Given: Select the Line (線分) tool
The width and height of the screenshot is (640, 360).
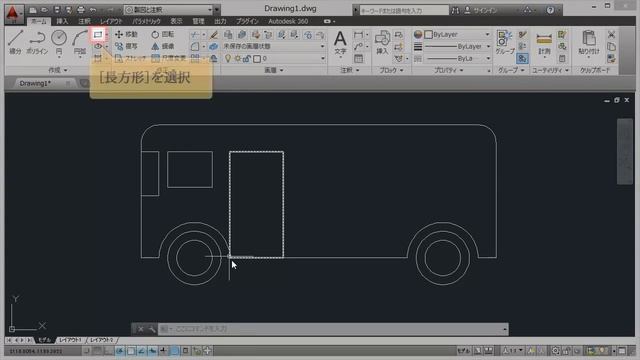Looking at the screenshot, I should click(15, 42).
